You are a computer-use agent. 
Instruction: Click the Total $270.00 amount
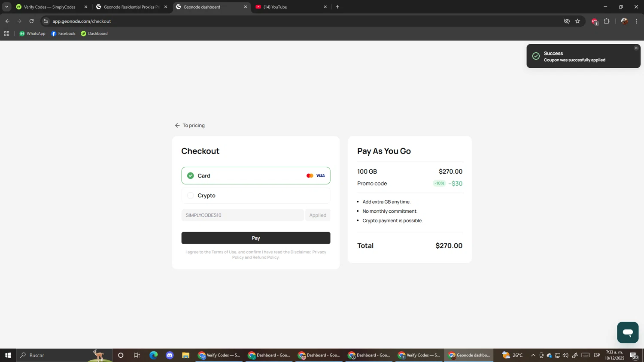449,245
